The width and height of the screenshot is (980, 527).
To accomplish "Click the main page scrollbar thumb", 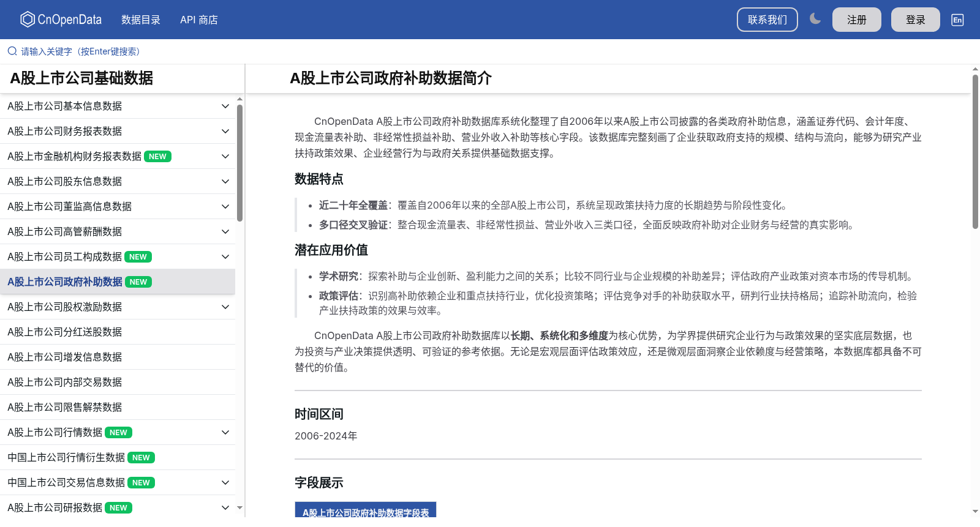I will tap(975, 152).
